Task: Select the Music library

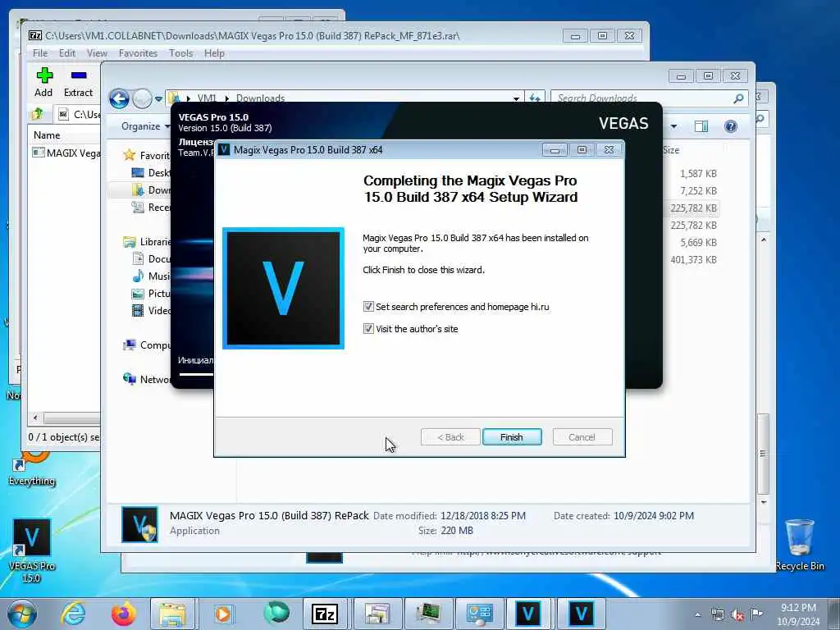Action: click(x=151, y=276)
